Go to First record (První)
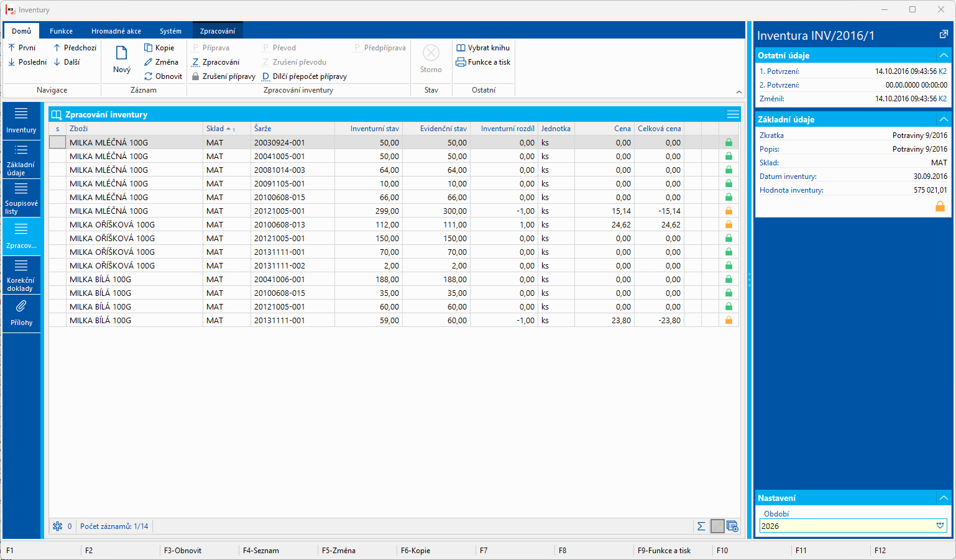 click(22, 48)
